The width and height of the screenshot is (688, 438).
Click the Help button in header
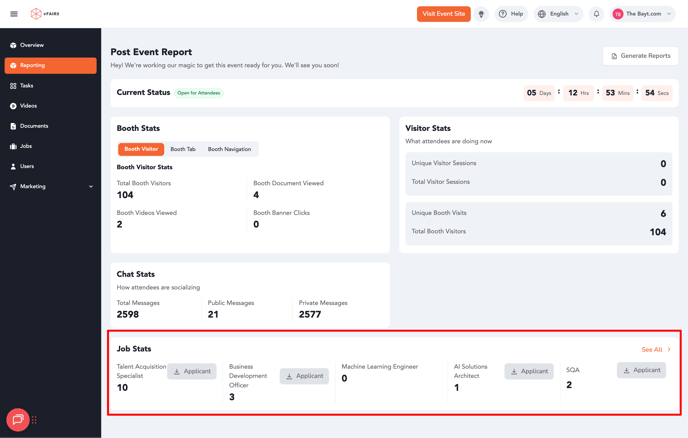[511, 14]
